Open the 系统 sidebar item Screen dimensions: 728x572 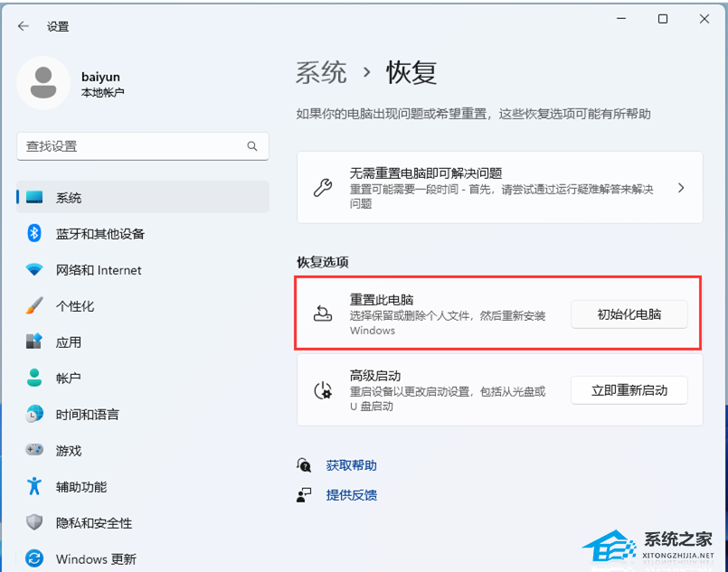(x=143, y=197)
